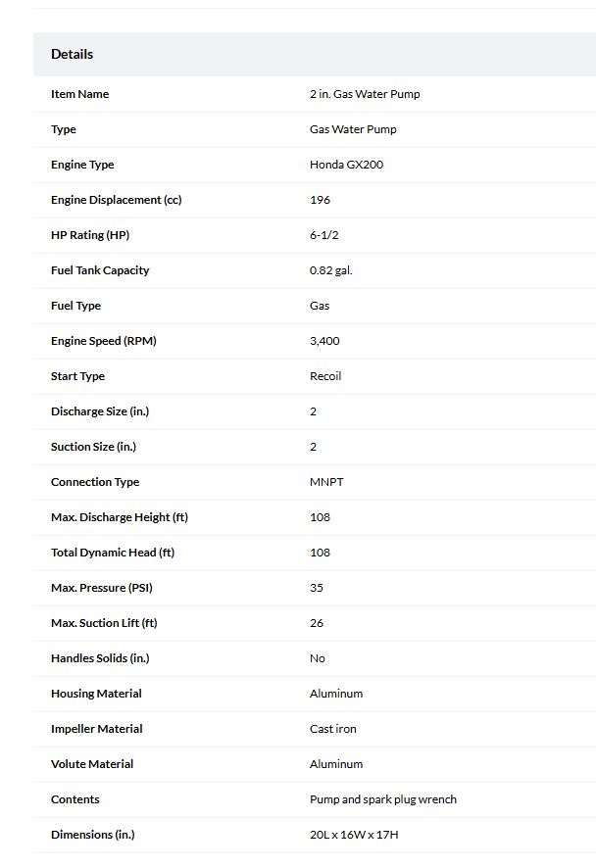The image size is (596, 868).
Task: Click Pump and spark plug wrench text
Action: [x=383, y=799]
